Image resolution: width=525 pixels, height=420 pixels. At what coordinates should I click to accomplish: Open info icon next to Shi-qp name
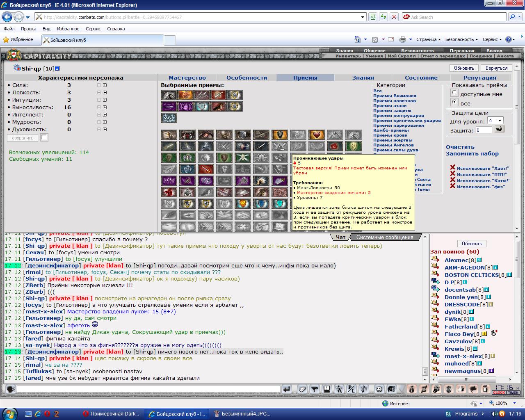click(57, 68)
